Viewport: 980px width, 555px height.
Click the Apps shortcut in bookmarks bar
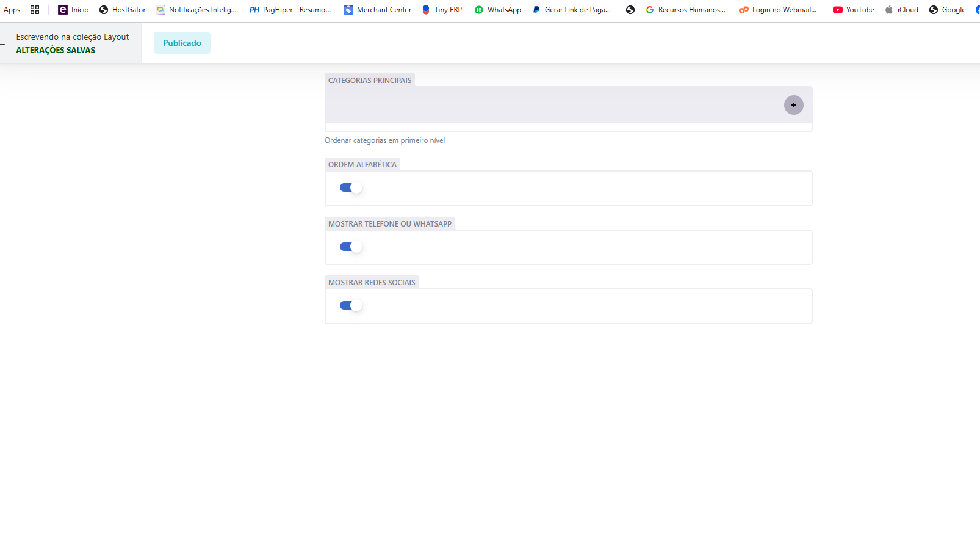pyautogui.click(x=12, y=10)
